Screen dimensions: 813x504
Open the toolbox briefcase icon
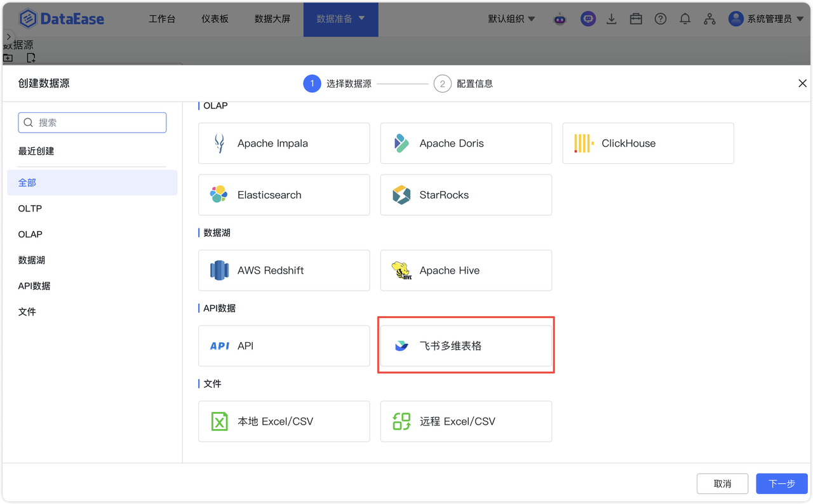click(x=636, y=19)
